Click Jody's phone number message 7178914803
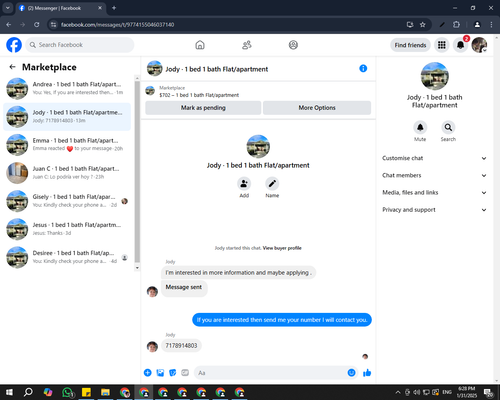The height and width of the screenshot is (400, 500). click(x=181, y=346)
